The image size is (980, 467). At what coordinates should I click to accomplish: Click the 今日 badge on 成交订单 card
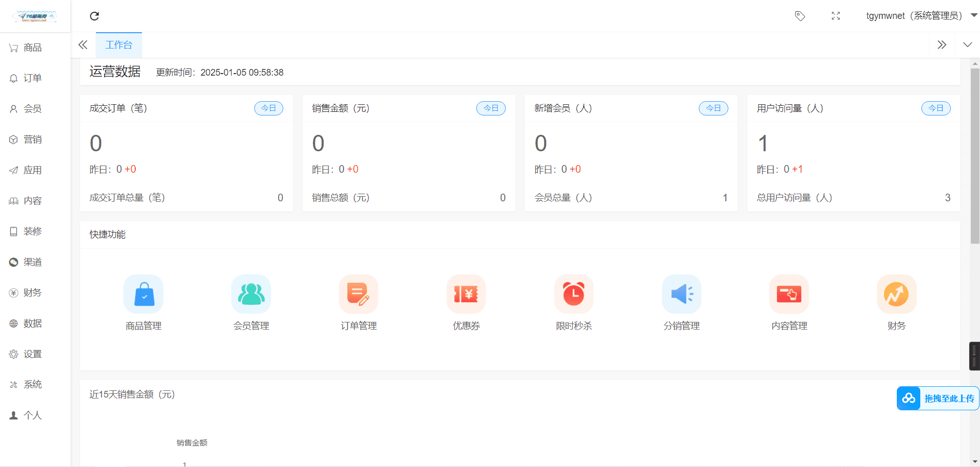pos(268,108)
